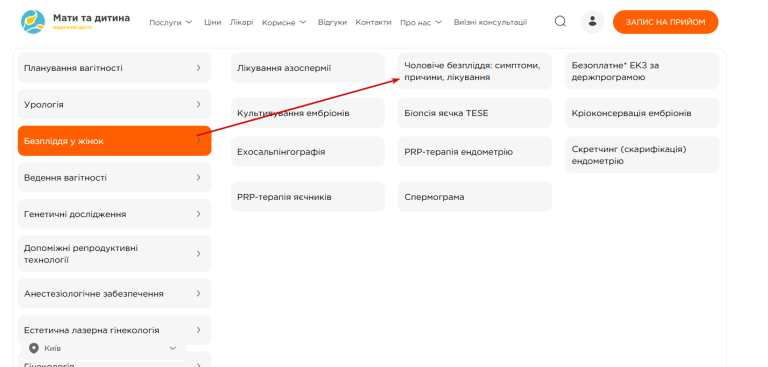The image size is (768, 367).
Task: Go to Відгуки in the top menu
Action: pos(332,23)
